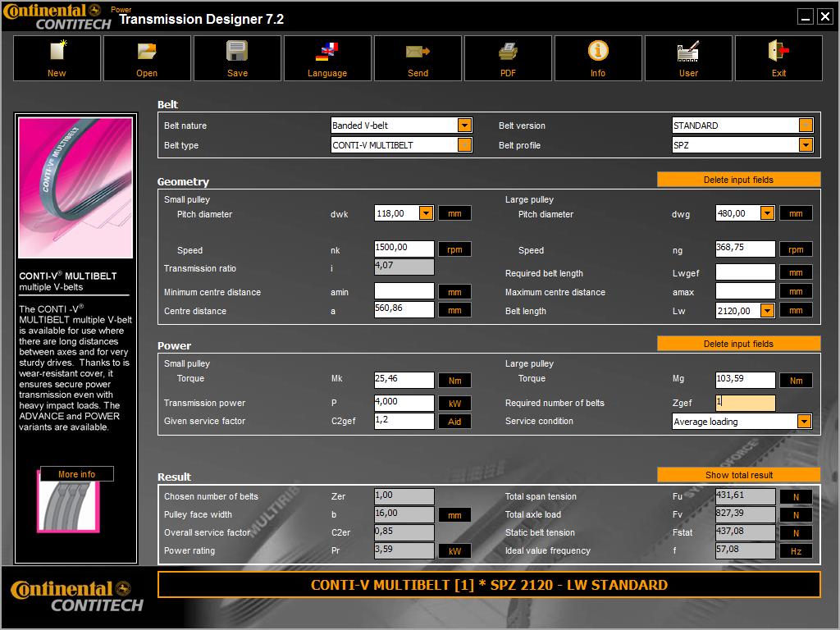Toggle the mm unit for large pulley diameter
This screenshot has height=630, width=840.
[796, 213]
